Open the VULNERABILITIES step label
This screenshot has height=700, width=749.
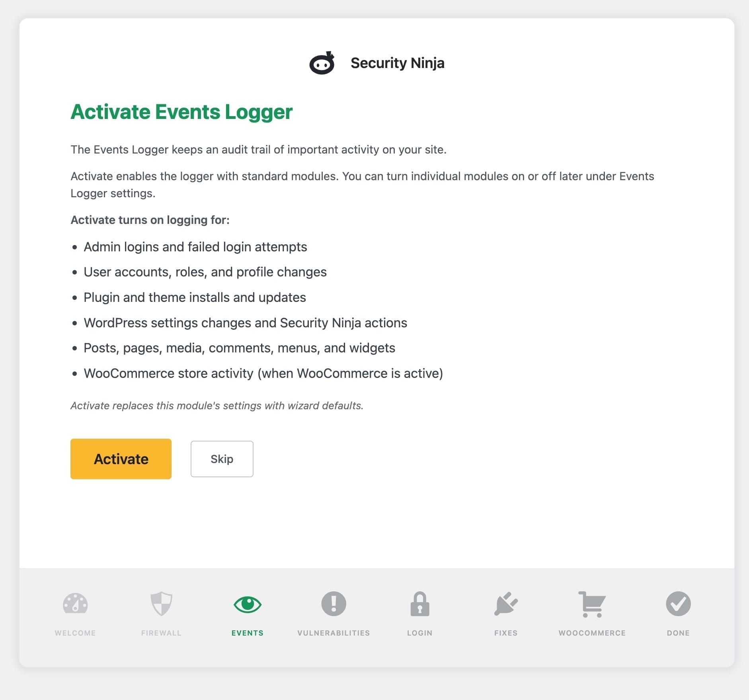[334, 633]
